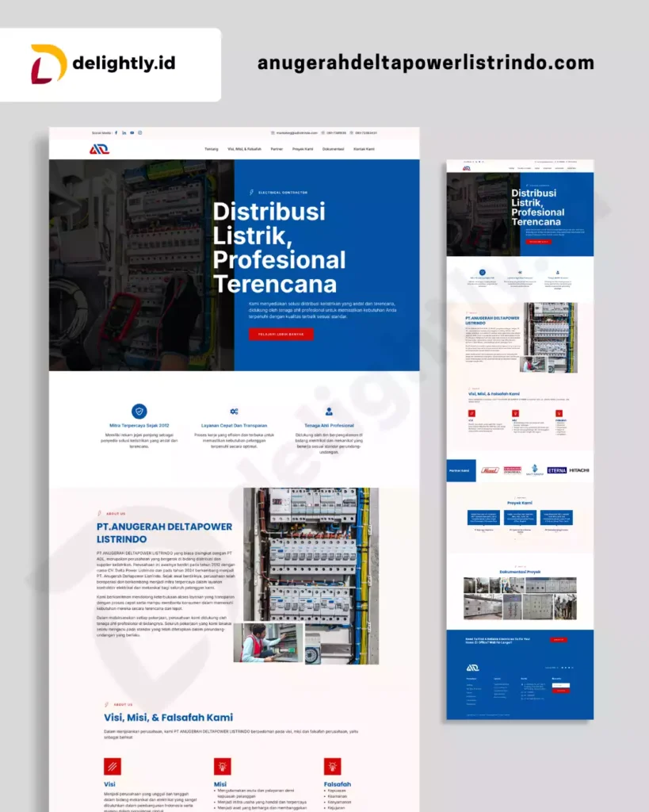Image resolution: width=649 pixels, height=812 pixels.
Task: Click the ADL logo in the navbar
Action: [x=99, y=149]
